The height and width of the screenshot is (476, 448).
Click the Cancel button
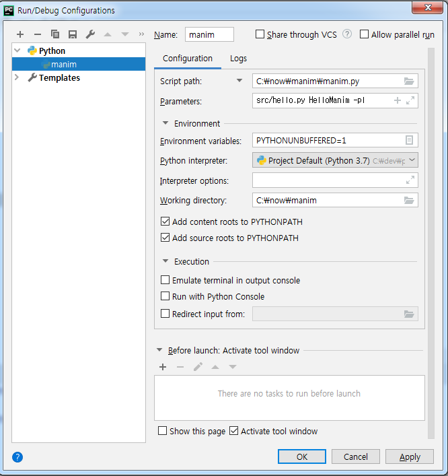355,456
